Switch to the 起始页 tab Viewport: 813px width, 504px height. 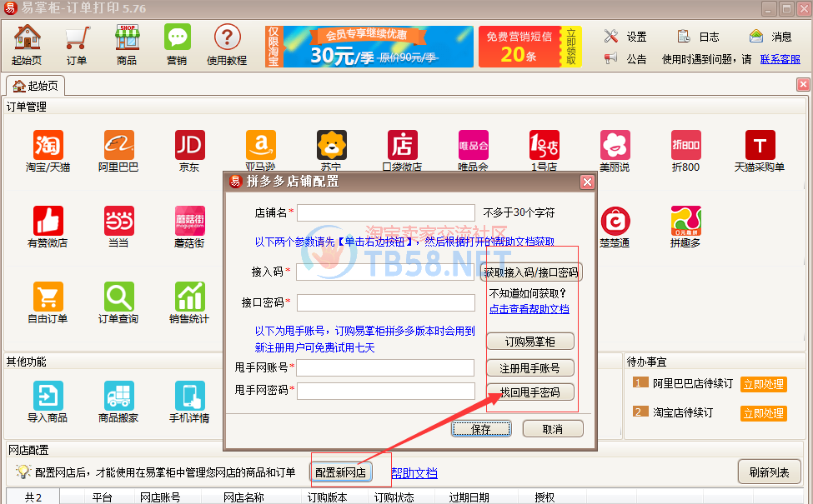tap(36, 86)
